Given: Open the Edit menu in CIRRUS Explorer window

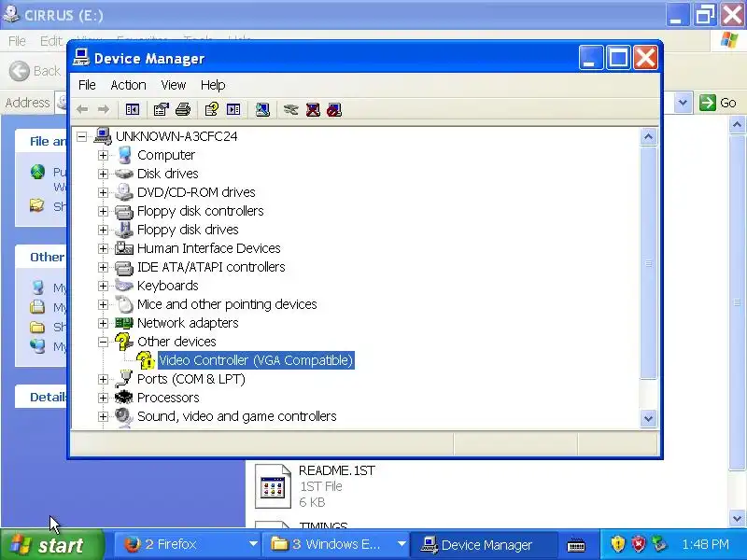Looking at the screenshot, I should click(50, 41).
